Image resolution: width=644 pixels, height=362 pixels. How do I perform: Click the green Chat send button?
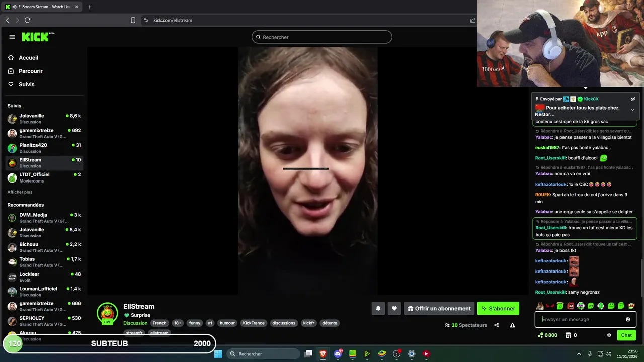click(626, 335)
